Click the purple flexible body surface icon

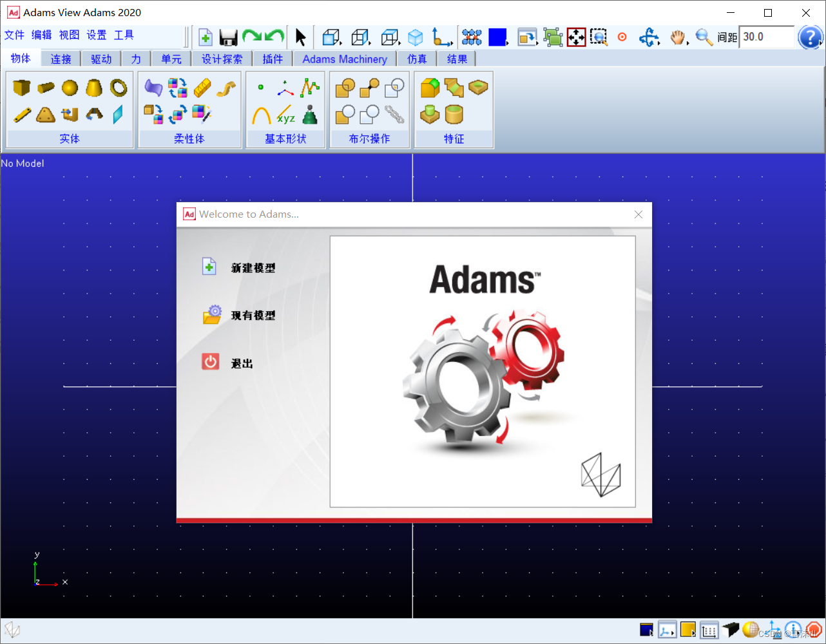pyautogui.click(x=153, y=88)
